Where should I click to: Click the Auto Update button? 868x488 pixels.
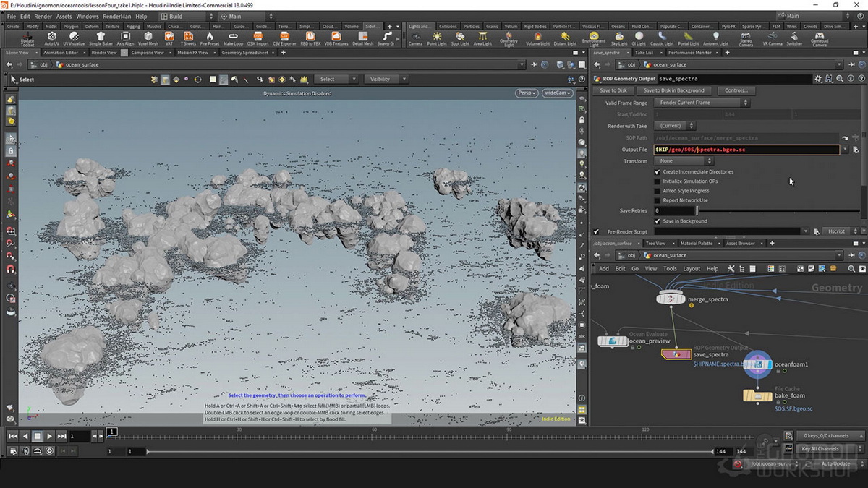click(x=835, y=464)
